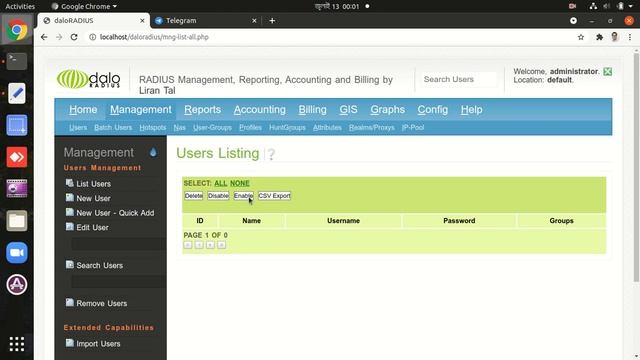Viewport: 640px width, 360px height.
Task: Go to the Batch Users submenu link
Action: [113, 127]
